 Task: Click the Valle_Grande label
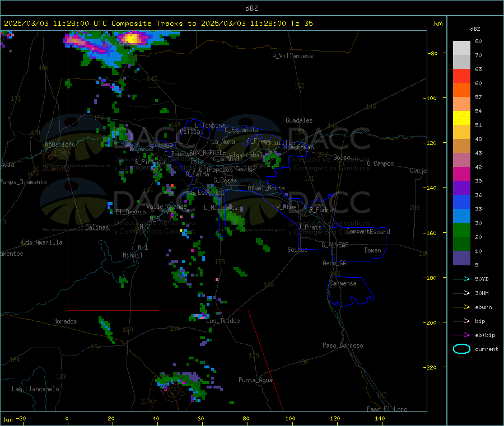pos(166,207)
